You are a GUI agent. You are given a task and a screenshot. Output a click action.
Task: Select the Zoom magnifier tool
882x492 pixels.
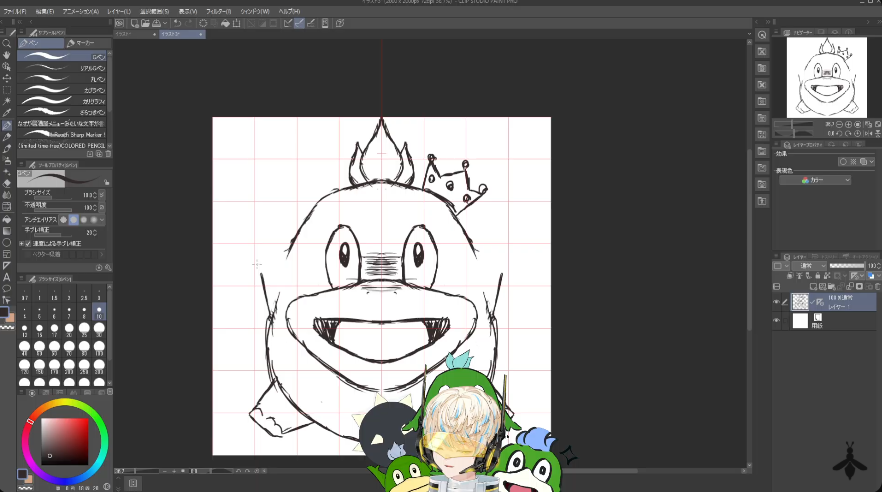pyautogui.click(x=7, y=44)
